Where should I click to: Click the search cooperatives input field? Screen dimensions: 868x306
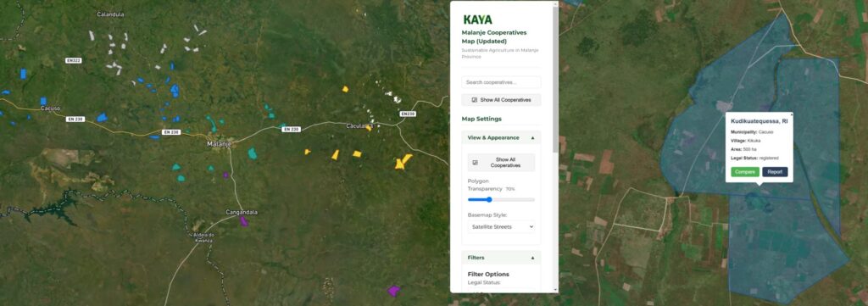(501, 82)
